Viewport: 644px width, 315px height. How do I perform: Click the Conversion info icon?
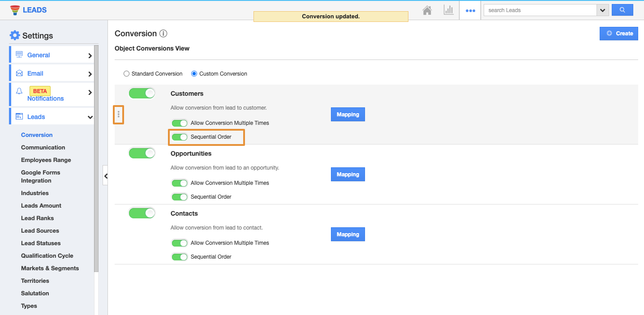163,34
